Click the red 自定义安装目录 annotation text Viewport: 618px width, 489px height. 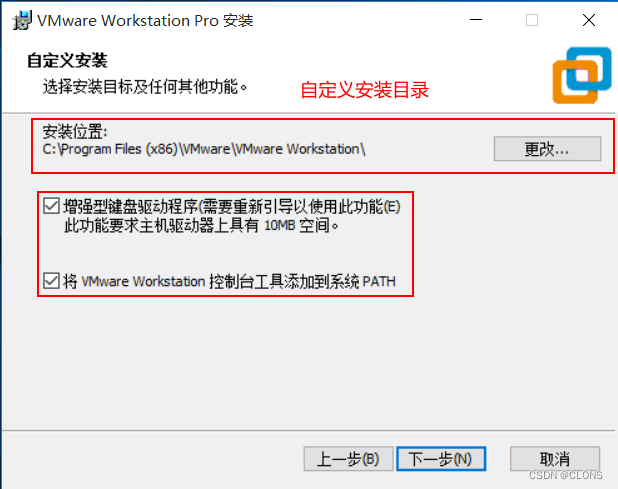click(x=365, y=90)
